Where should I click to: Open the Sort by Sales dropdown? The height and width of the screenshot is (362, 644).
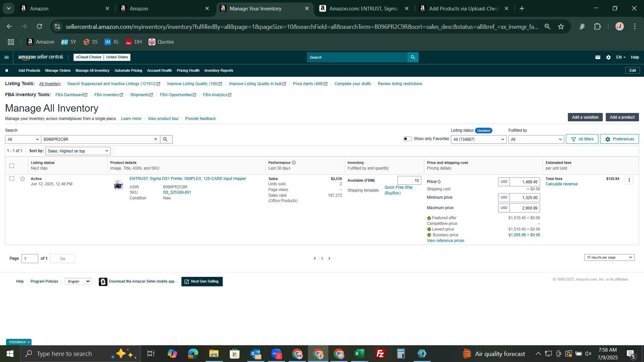click(x=78, y=151)
